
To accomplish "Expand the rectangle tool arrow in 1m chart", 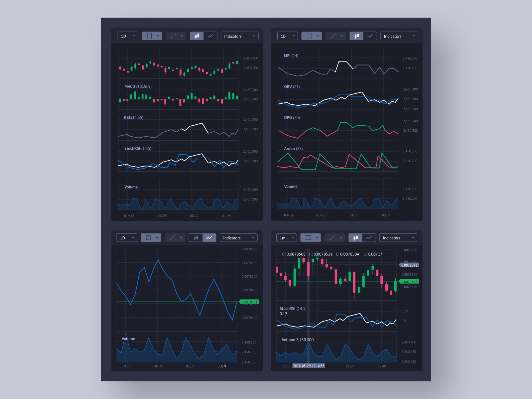I will click(317, 238).
